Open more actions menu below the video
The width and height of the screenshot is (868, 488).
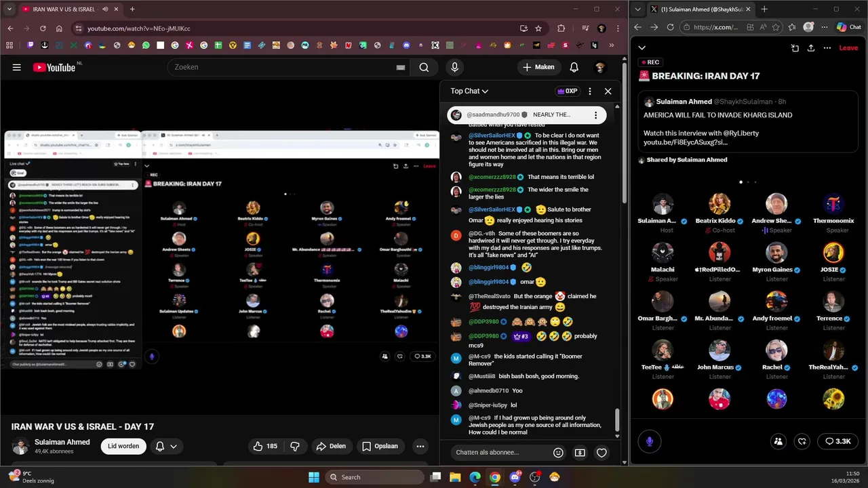tap(420, 446)
